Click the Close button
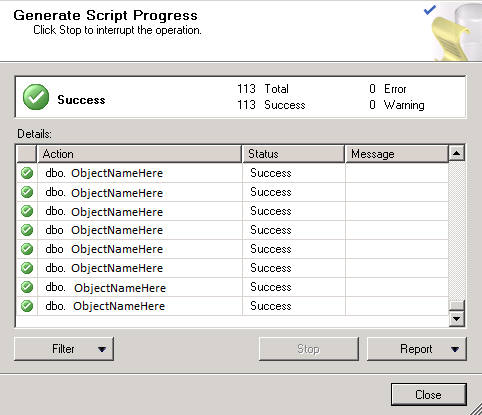 (x=429, y=395)
